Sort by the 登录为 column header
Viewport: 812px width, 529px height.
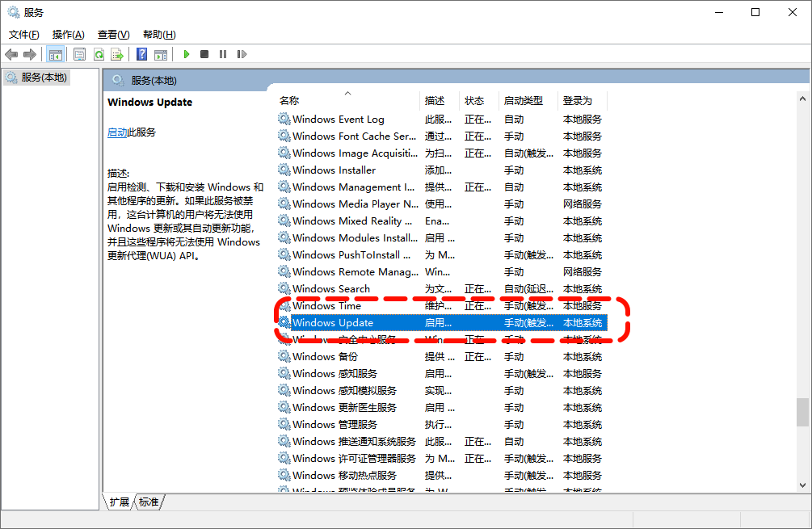pos(582,100)
